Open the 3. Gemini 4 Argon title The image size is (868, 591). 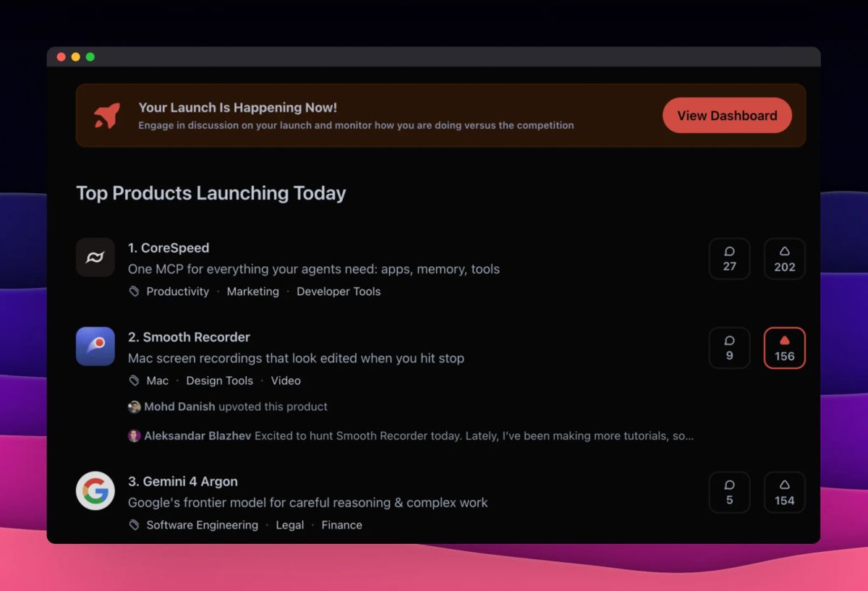[183, 482]
